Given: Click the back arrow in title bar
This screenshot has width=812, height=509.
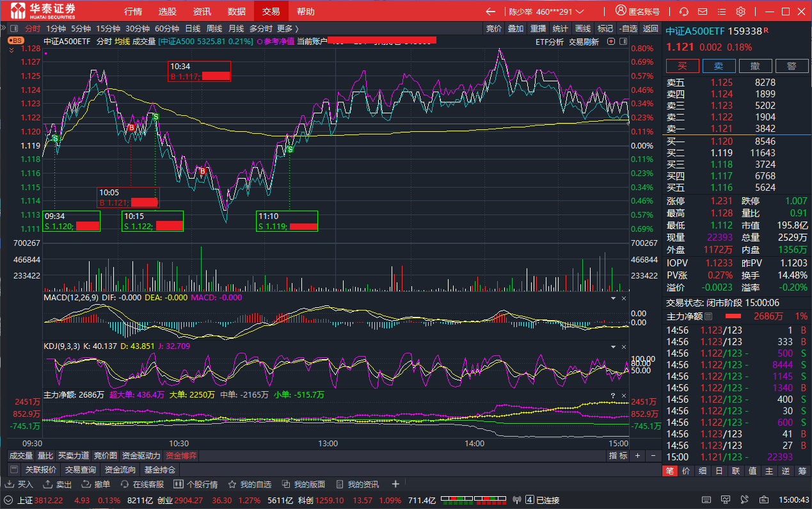Looking at the screenshot, I should (x=491, y=12).
